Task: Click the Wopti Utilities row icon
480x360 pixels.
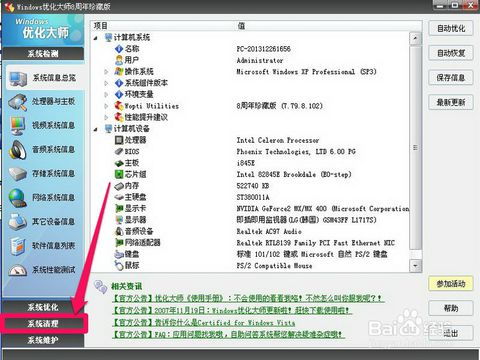Action: tap(119, 106)
